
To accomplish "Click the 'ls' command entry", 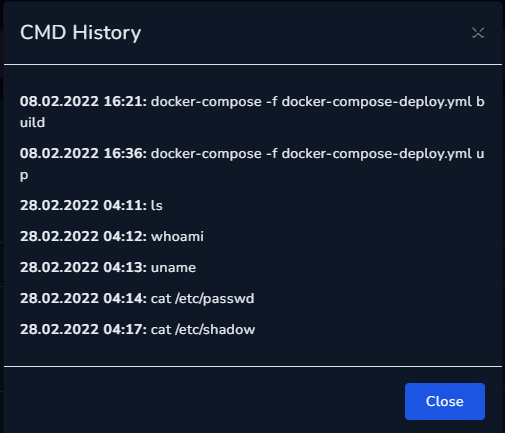I will (157, 205).
